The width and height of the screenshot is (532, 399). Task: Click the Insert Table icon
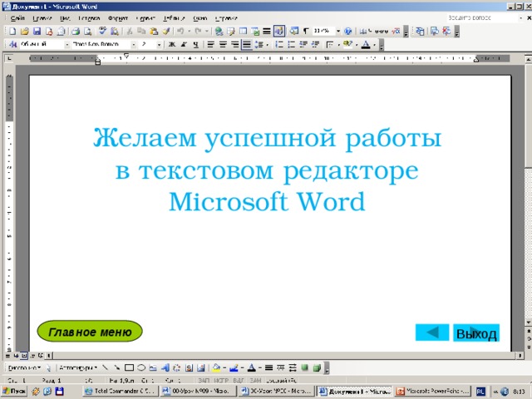point(243,32)
